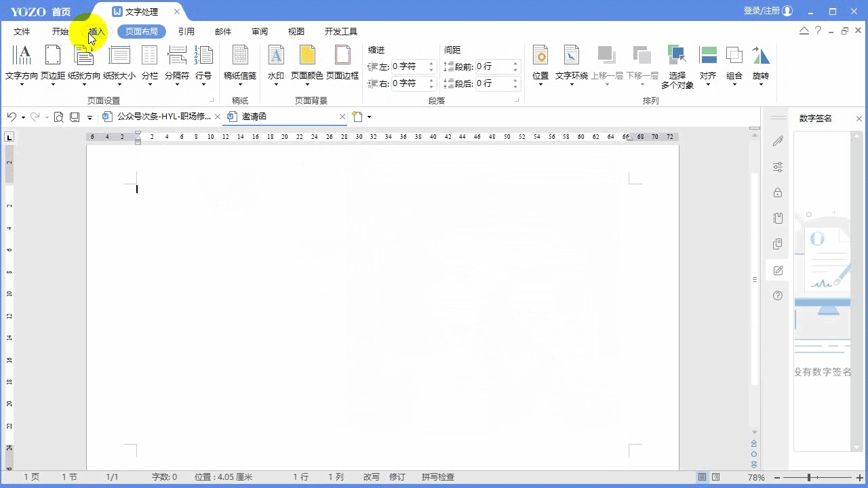The image size is (868, 488).
Task: Toggle 拼写检查 spell check in status bar
Action: point(437,477)
